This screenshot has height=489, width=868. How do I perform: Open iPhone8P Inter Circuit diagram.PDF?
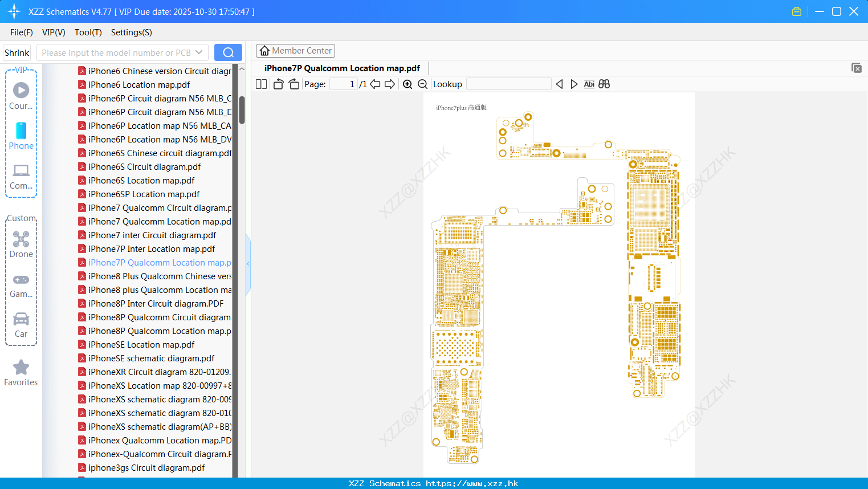coord(151,304)
